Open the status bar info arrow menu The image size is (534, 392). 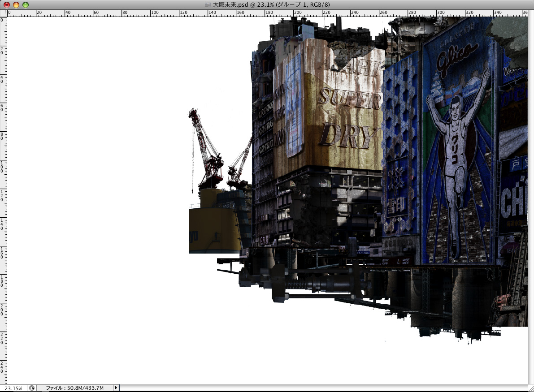116,388
